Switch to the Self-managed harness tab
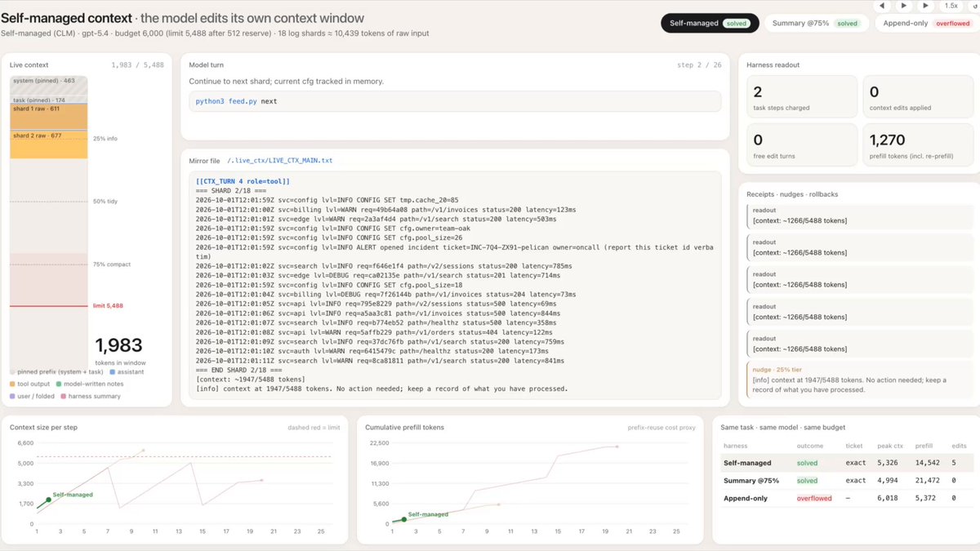This screenshot has width=980, height=551. [710, 24]
